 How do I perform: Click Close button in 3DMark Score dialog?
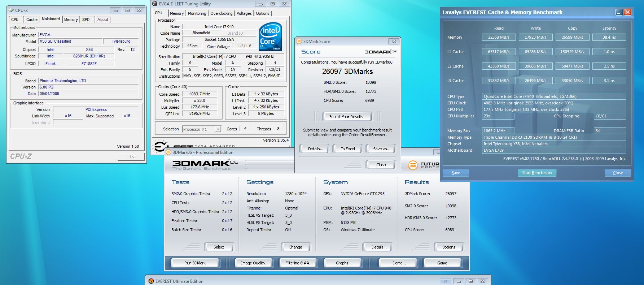pos(381,165)
